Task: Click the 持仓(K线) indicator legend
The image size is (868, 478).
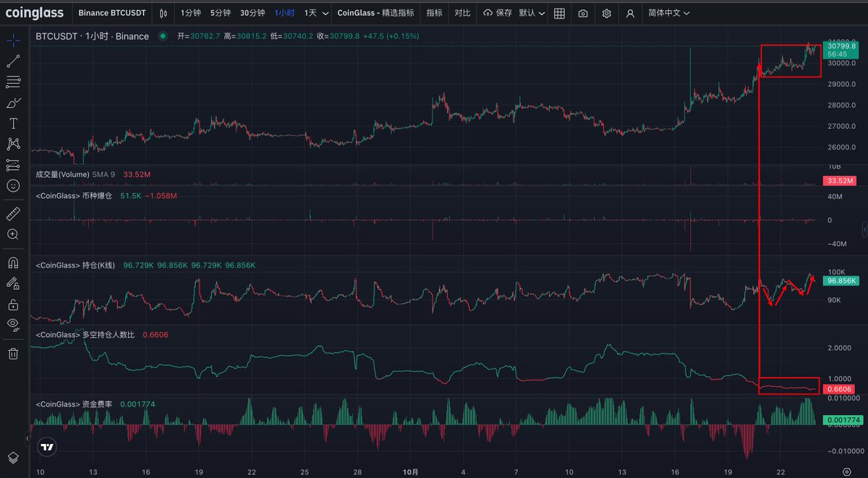Action: click(75, 265)
